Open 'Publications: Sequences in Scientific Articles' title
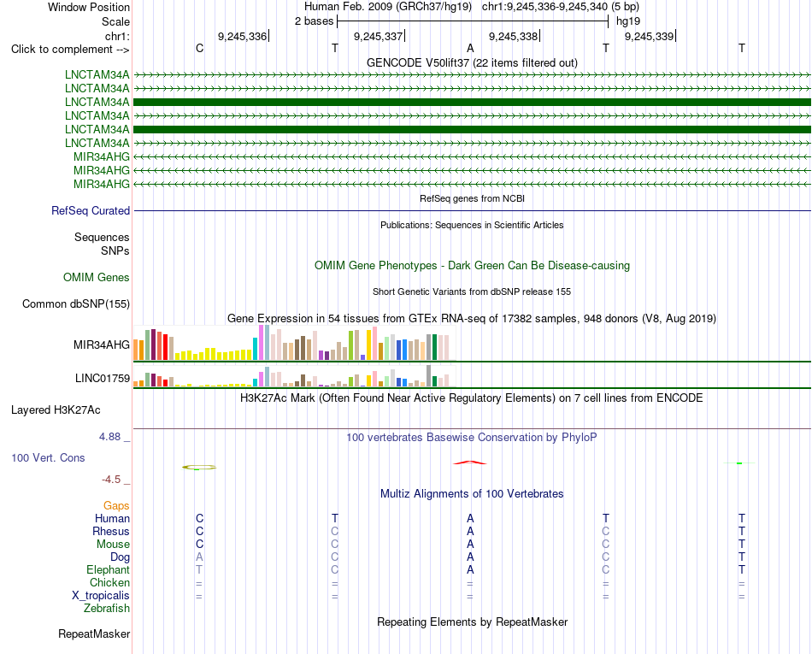The width and height of the screenshot is (812, 654). [x=472, y=225]
